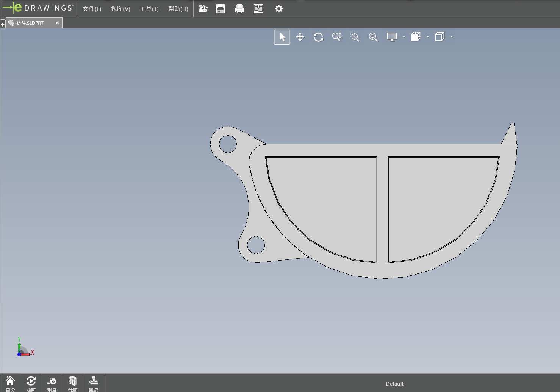This screenshot has height=392, width=560.
Task: Open the 文件(F) menu
Action: (x=92, y=9)
